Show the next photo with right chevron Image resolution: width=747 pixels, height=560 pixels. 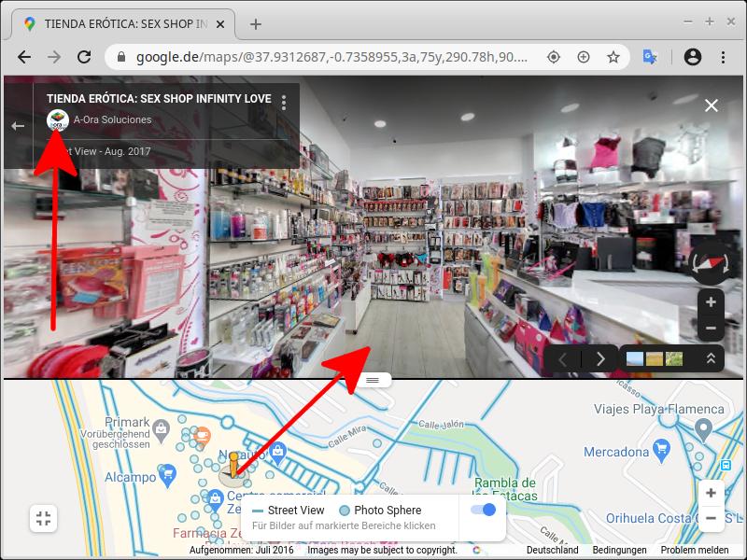coord(600,358)
